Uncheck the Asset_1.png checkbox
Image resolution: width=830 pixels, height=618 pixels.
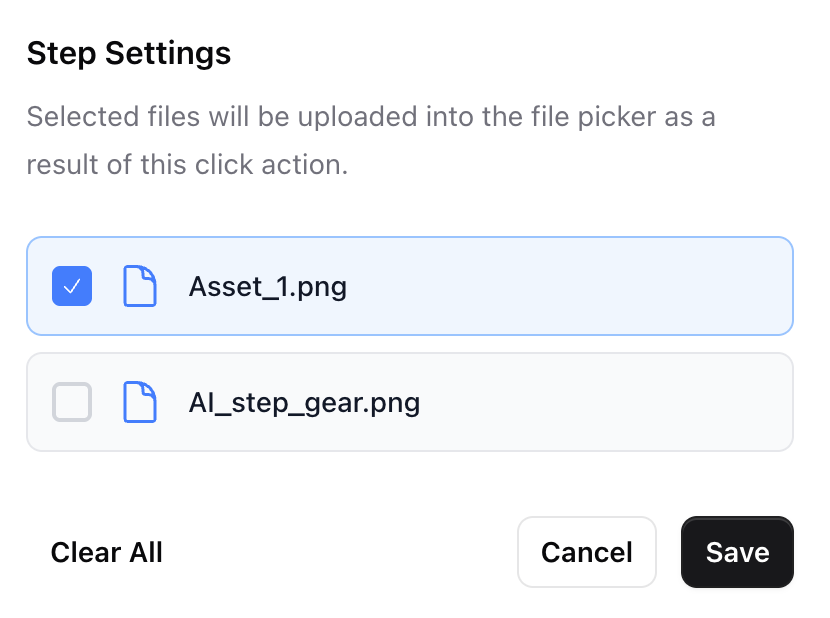pos(71,286)
